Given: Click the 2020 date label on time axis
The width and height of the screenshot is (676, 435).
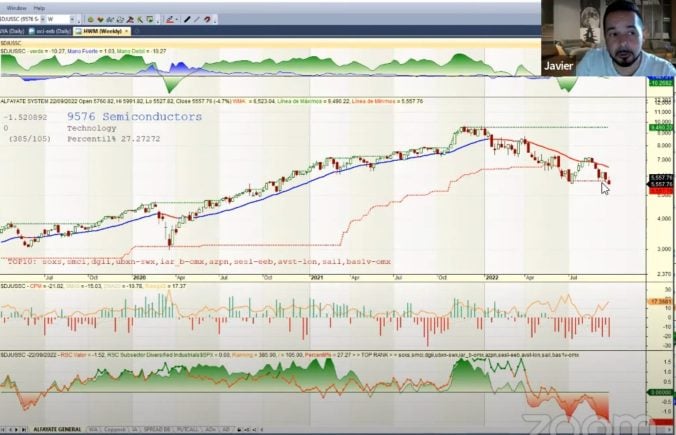Looking at the screenshot, I should pyautogui.click(x=139, y=278).
